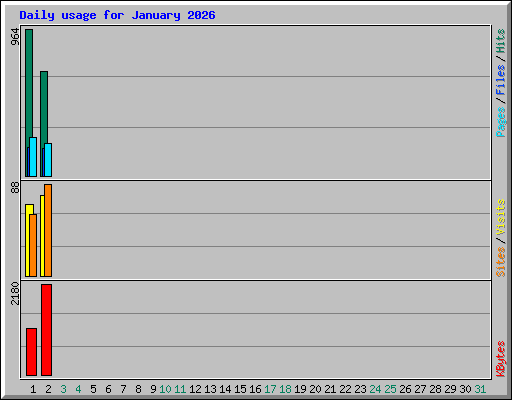
Task: Select day label 19
Action: pos(300,389)
